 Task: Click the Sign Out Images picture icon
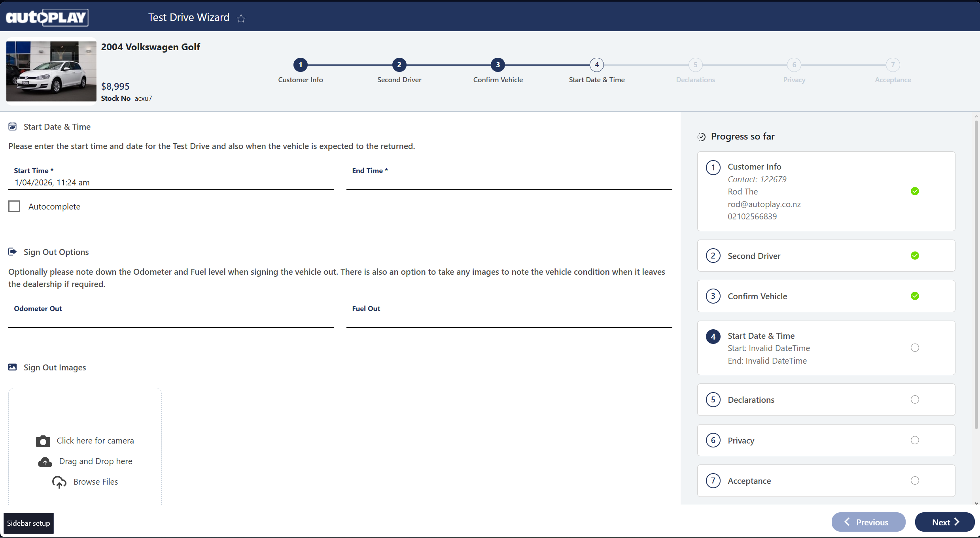pyautogui.click(x=13, y=367)
